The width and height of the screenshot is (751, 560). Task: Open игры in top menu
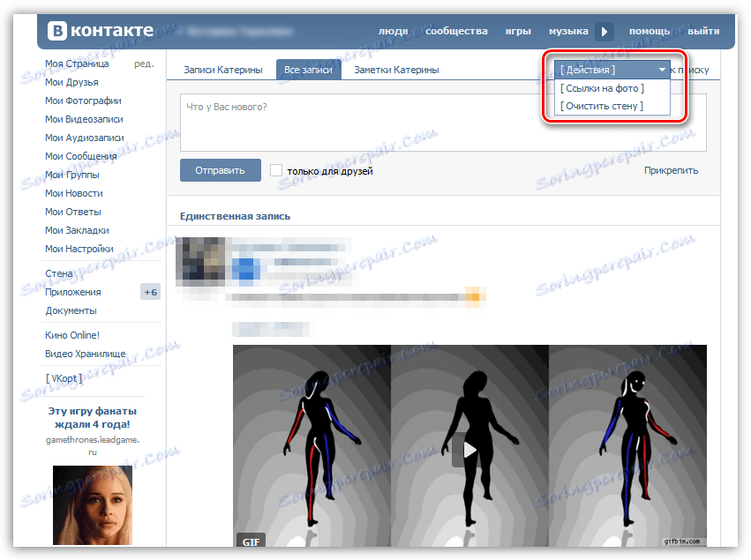pyautogui.click(x=518, y=31)
